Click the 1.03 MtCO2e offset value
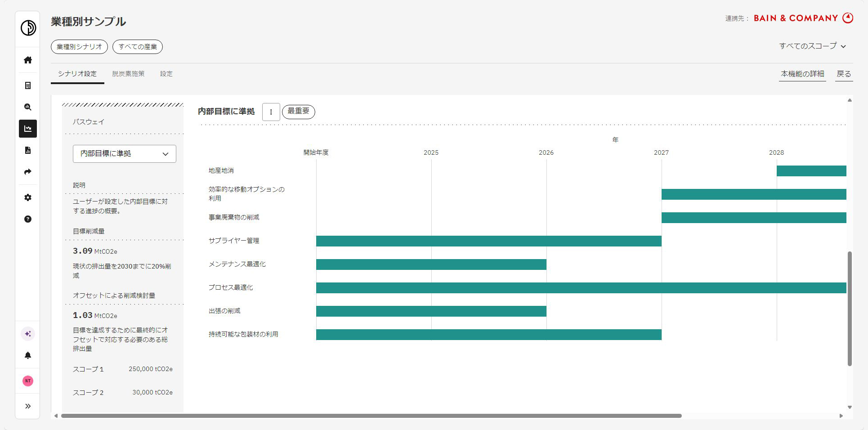Viewport: 868px width, 430px height. pos(95,315)
